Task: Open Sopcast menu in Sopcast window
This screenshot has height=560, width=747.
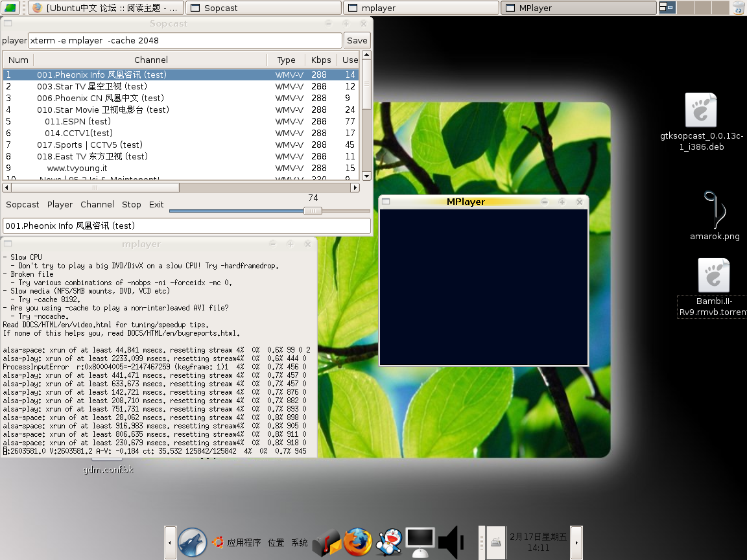Action: click(x=23, y=204)
